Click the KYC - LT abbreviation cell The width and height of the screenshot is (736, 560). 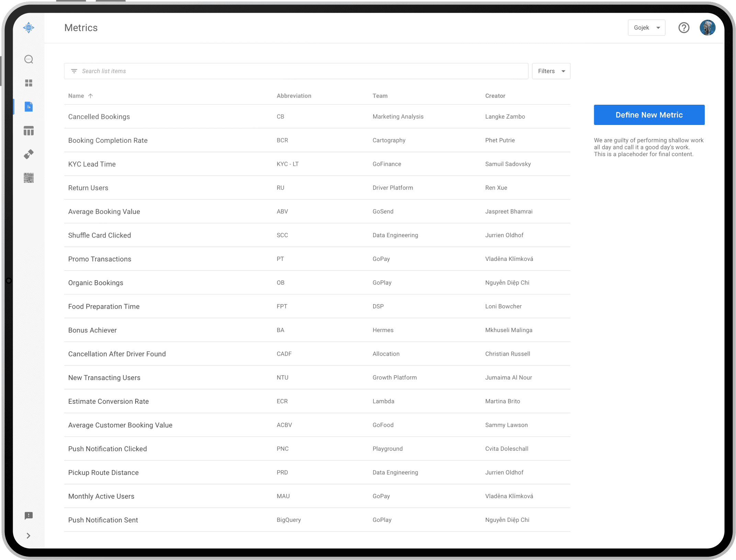[x=287, y=164]
